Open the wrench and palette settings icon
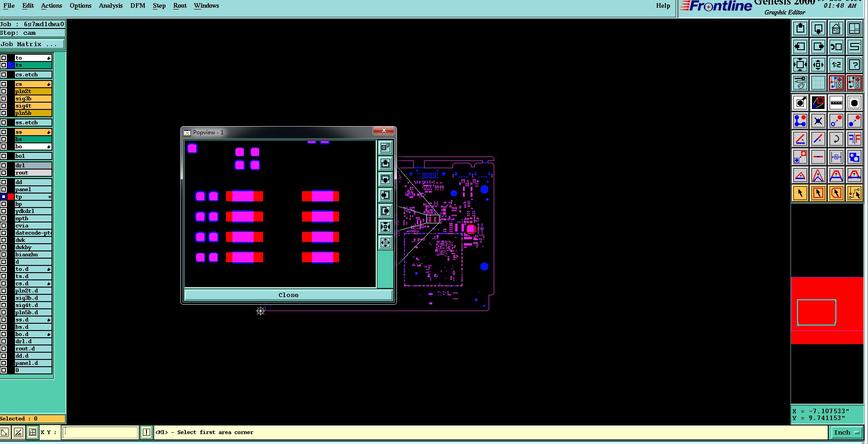 pos(800,83)
